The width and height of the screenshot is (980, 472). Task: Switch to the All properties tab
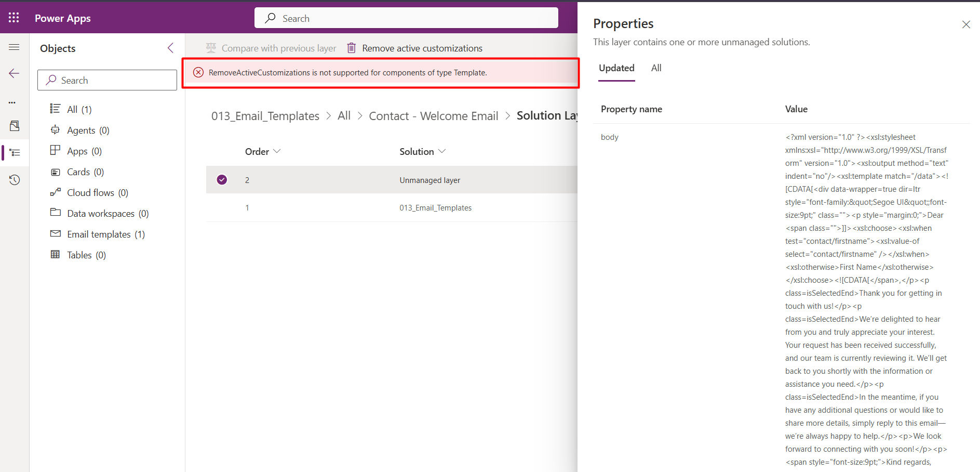(656, 68)
